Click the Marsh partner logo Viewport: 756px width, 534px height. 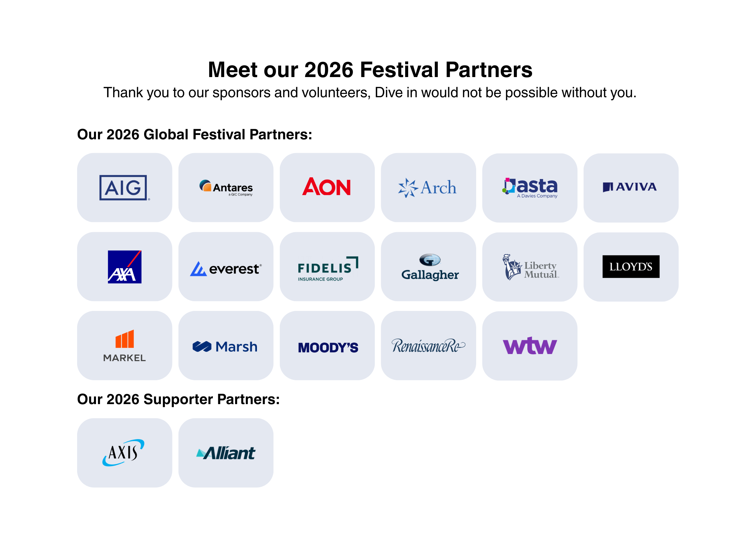[x=226, y=346]
